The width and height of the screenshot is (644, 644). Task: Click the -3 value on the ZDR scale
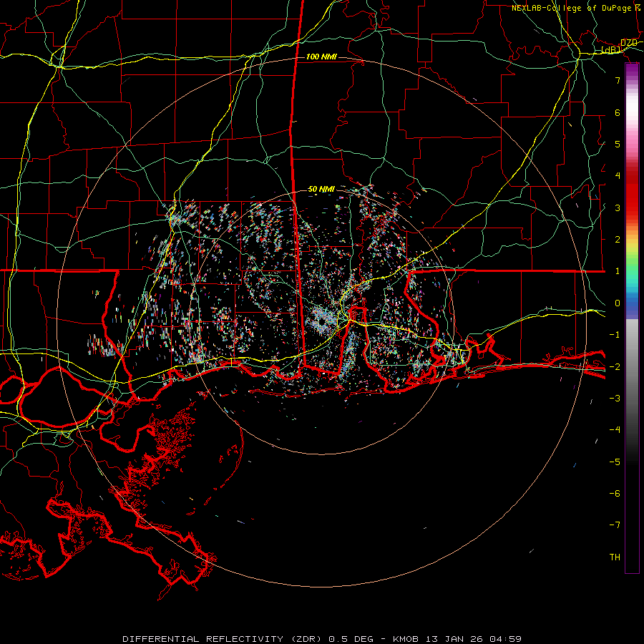point(615,399)
